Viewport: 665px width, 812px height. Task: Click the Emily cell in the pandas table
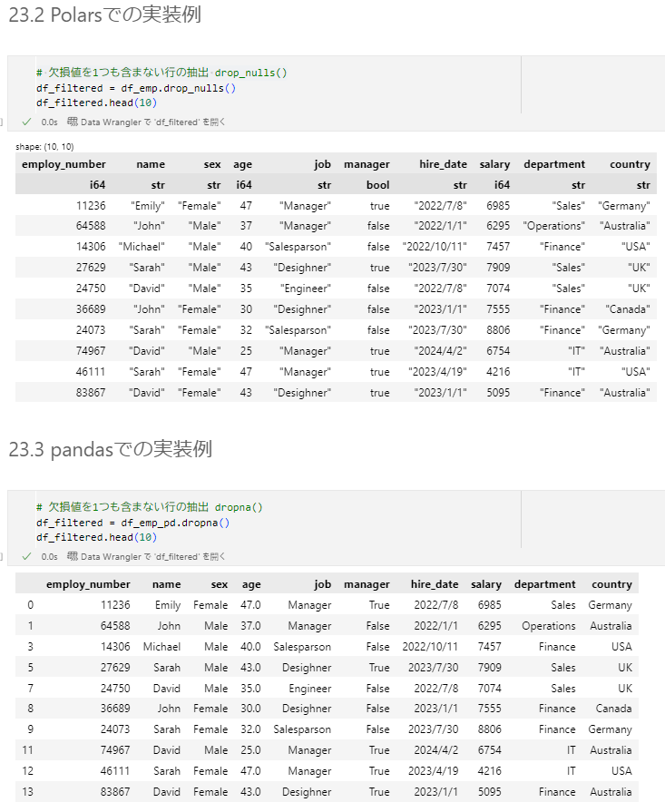click(x=168, y=605)
